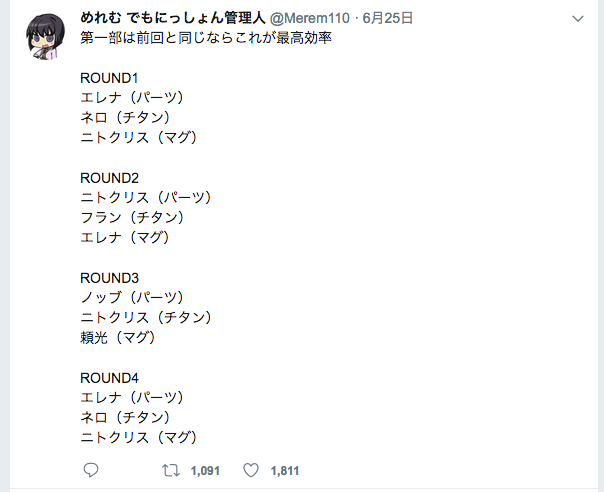Like the tweet with the heart icon
The height and width of the screenshot is (492, 604).
(x=252, y=470)
